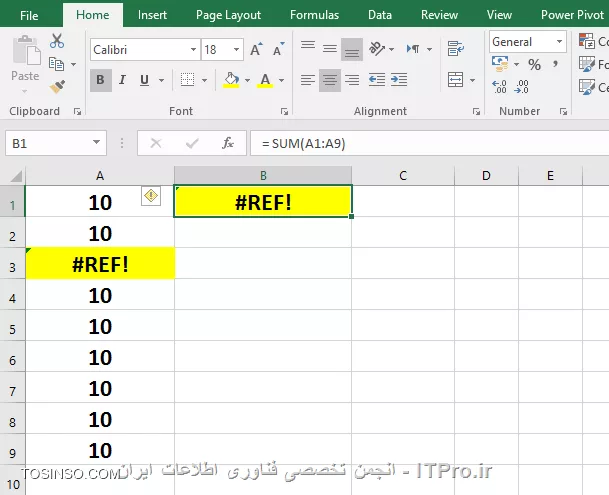Switch to the Data tab
The height and width of the screenshot is (495, 609).
tap(380, 15)
